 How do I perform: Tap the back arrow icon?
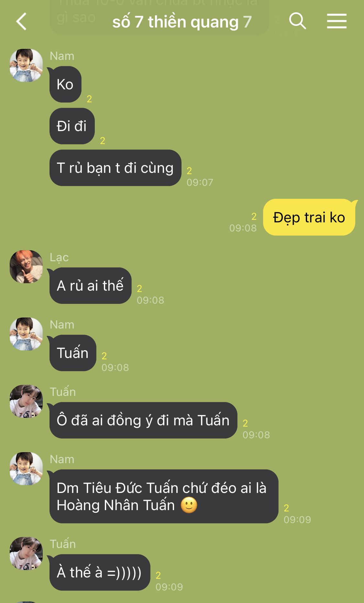coord(21,22)
